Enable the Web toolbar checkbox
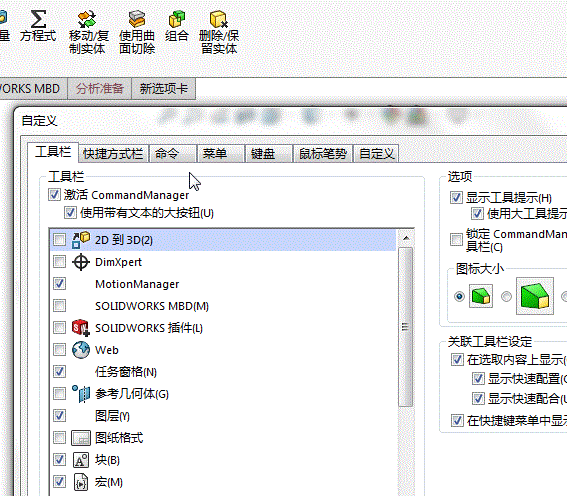This screenshot has width=567, height=496. (59, 350)
